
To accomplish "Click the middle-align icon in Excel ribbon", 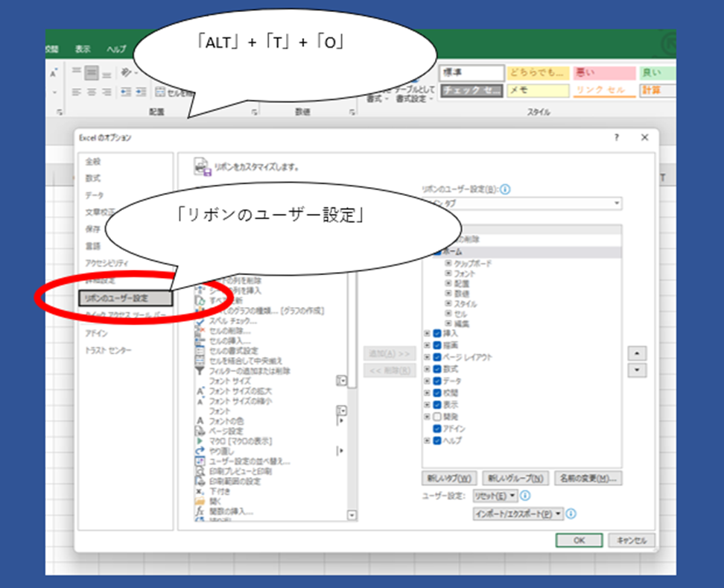I will (x=92, y=73).
